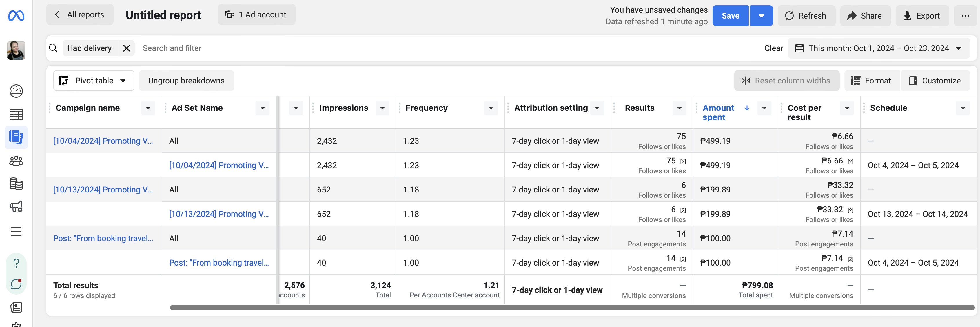980x327 pixels.
Task: Open Campaign name column options arrow
Action: point(148,108)
